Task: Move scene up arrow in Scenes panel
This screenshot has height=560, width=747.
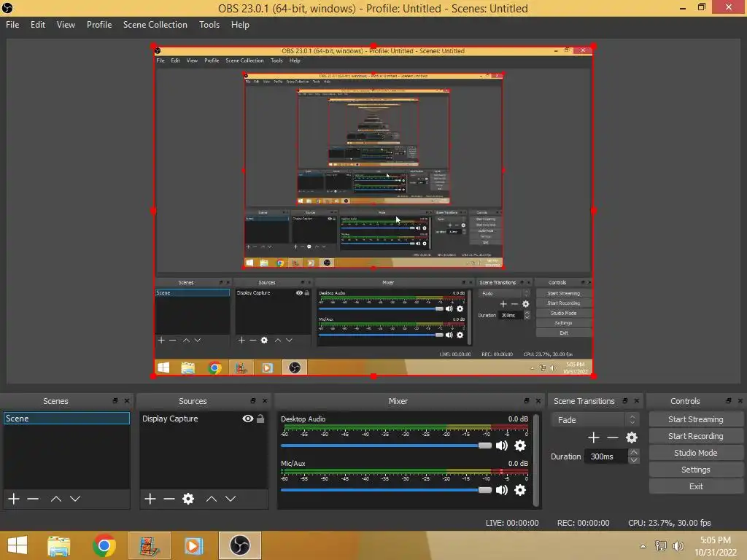Action: (55, 499)
